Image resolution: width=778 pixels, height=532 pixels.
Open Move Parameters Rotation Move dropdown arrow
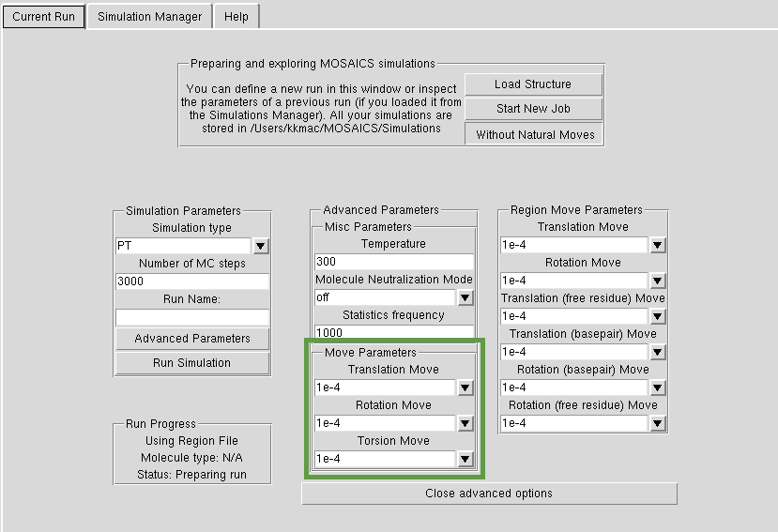point(465,423)
